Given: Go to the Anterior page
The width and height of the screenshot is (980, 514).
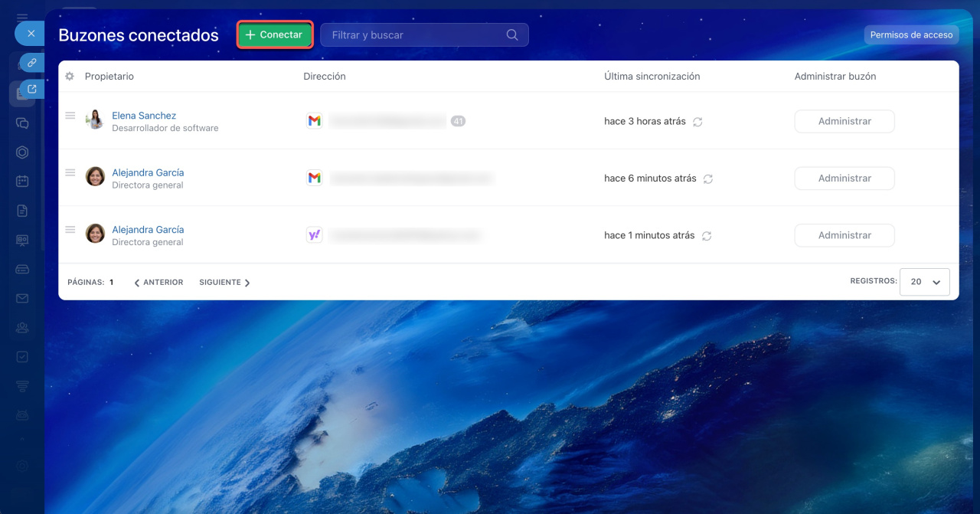Looking at the screenshot, I should [x=158, y=283].
